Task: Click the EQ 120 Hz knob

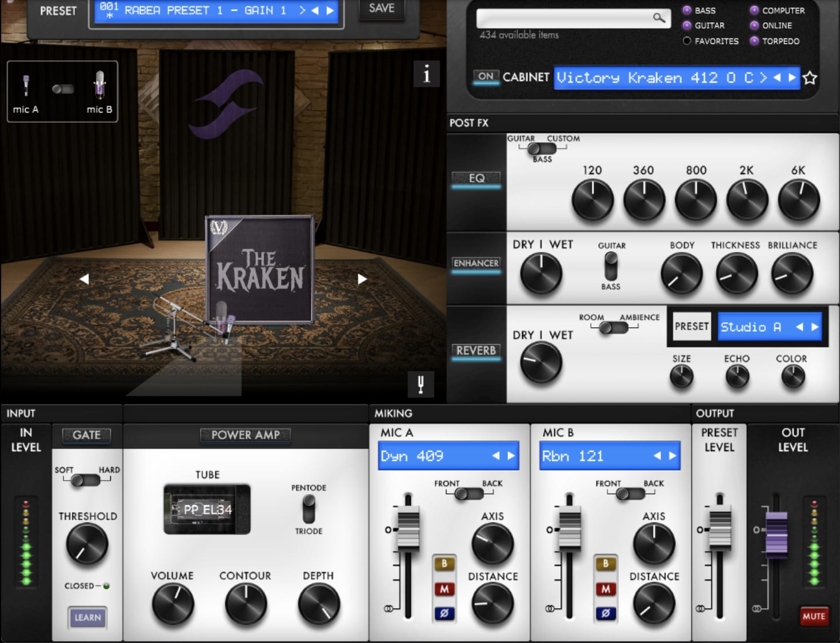Action: tap(593, 200)
